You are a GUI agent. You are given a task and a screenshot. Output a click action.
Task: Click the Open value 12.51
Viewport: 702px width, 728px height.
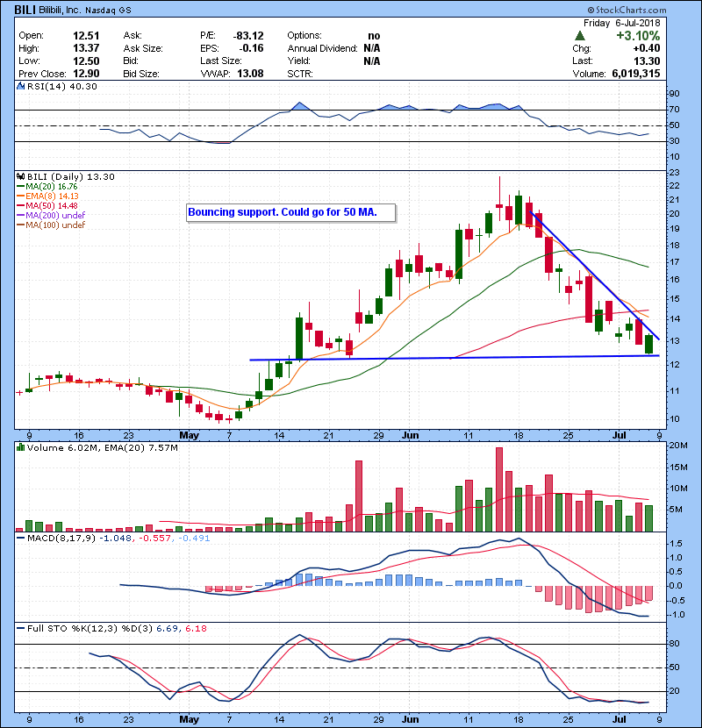click(86, 36)
